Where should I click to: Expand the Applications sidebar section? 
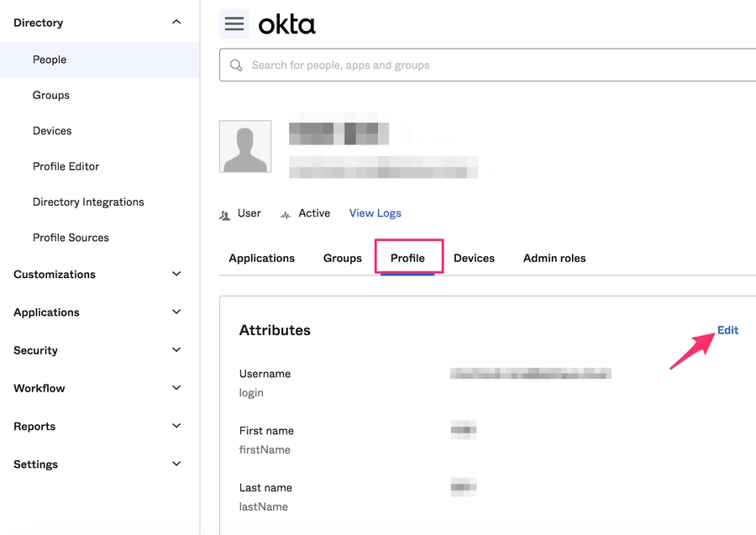click(176, 312)
